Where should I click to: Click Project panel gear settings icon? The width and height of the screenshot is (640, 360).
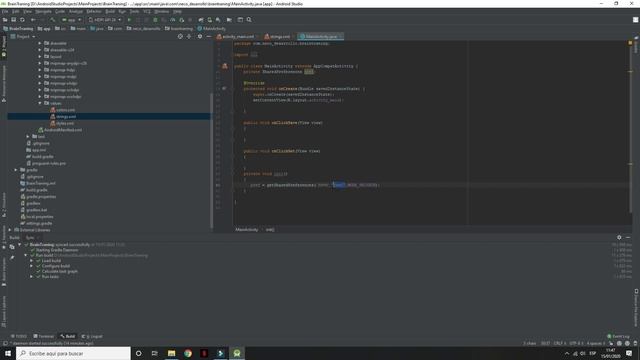(x=200, y=36)
